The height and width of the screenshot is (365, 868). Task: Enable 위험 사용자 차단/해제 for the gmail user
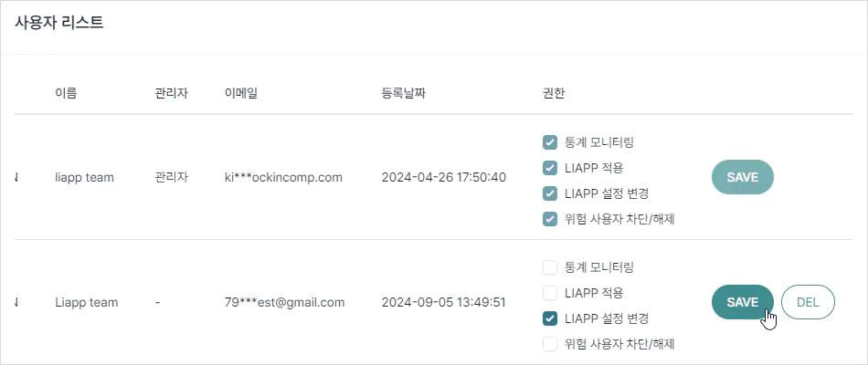tap(550, 344)
